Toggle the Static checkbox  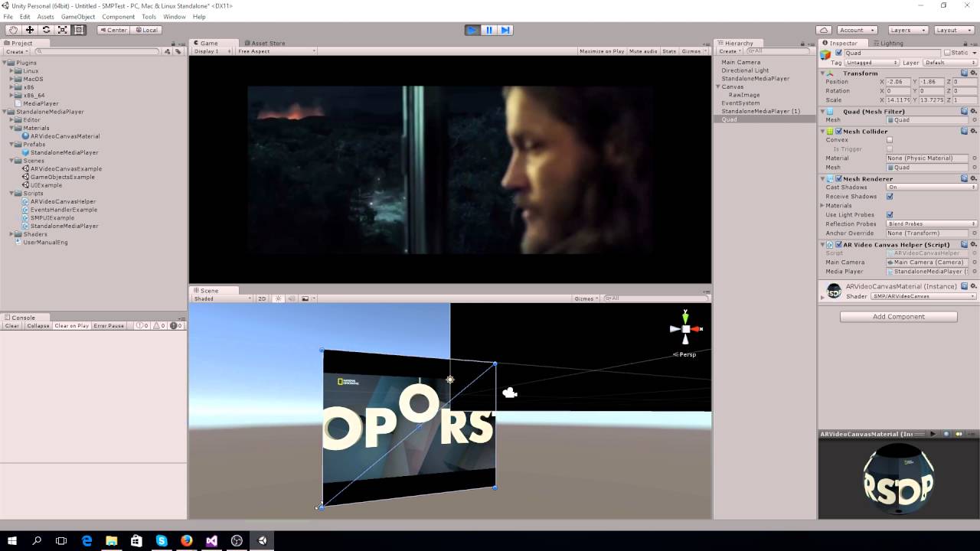(947, 53)
